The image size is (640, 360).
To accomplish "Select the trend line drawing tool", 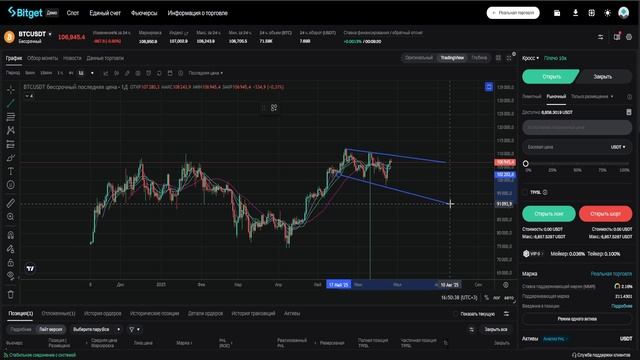I will click(11, 103).
